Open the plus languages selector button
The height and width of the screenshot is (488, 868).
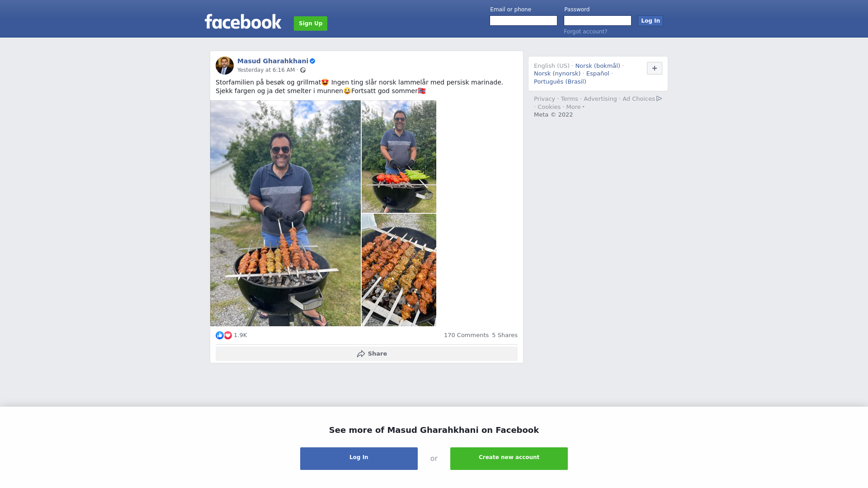click(655, 68)
